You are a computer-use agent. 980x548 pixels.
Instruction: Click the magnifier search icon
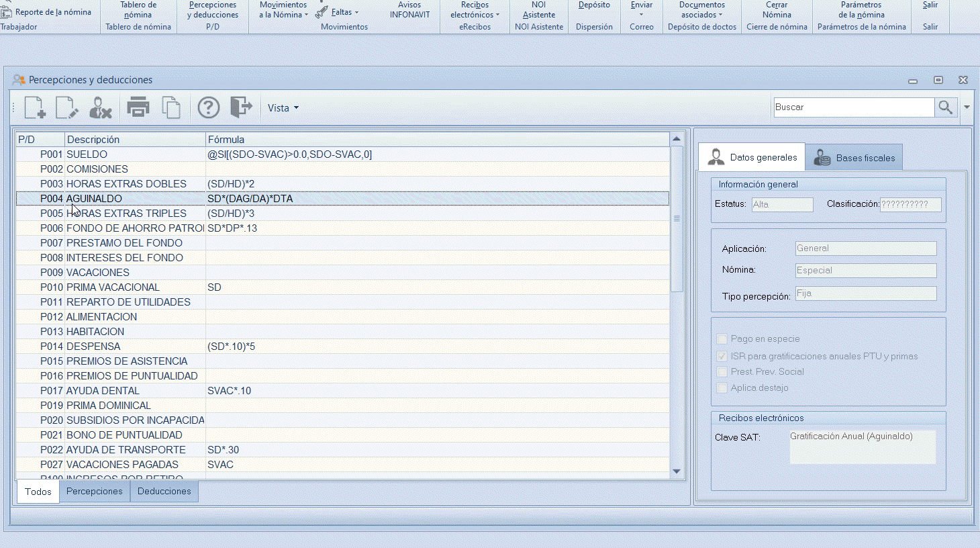coord(945,107)
